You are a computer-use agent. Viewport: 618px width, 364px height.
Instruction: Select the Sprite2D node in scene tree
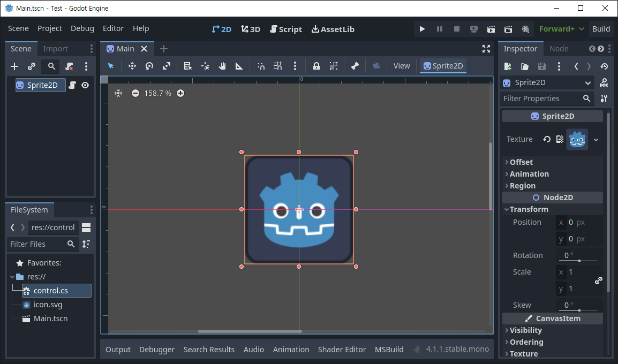click(41, 85)
